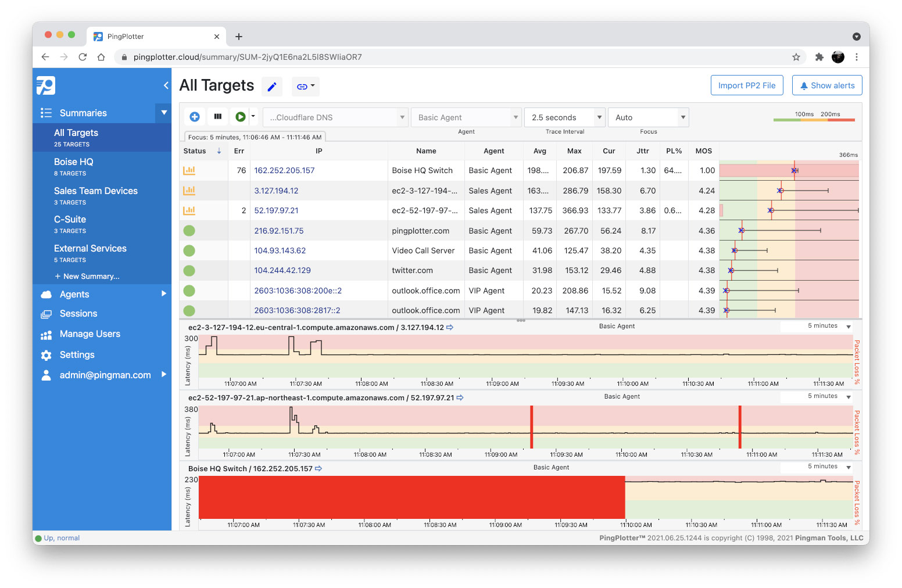The width and height of the screenshot is (902, 588).
Task: Click the sort arrow in the Status column
Action: 219,151
